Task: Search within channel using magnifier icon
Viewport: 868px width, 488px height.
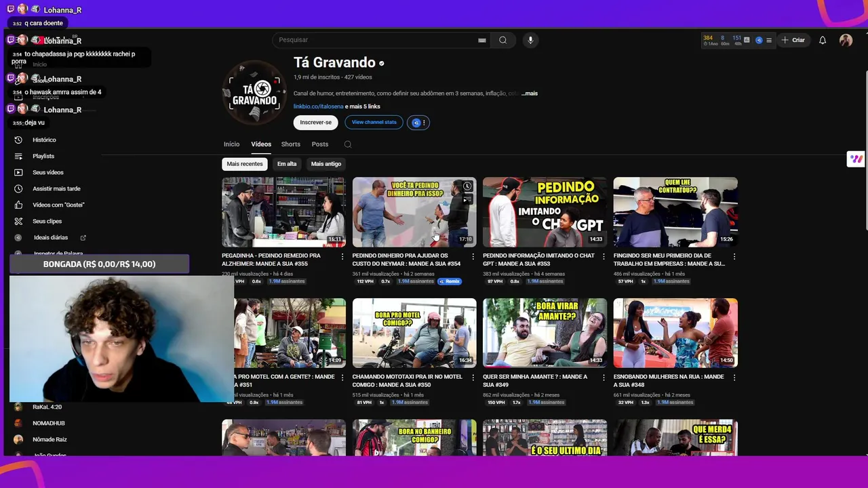Action: click(x=348, y=144)
